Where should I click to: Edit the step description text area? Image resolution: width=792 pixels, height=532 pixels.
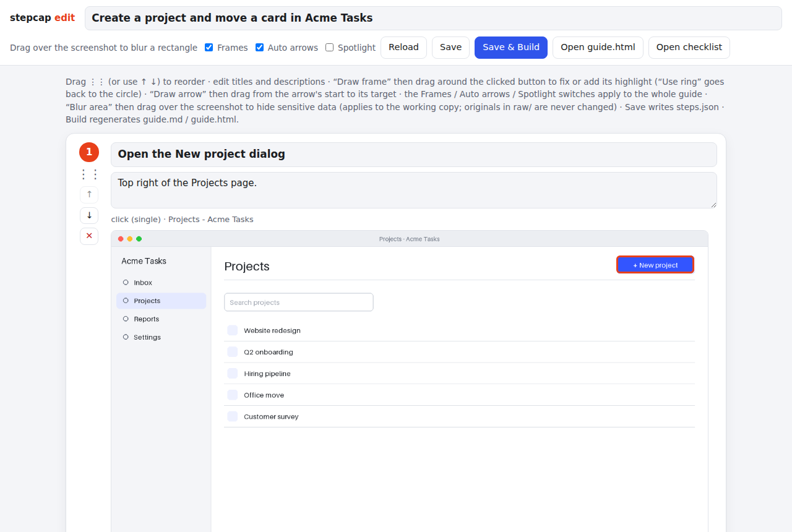[414, 190]
